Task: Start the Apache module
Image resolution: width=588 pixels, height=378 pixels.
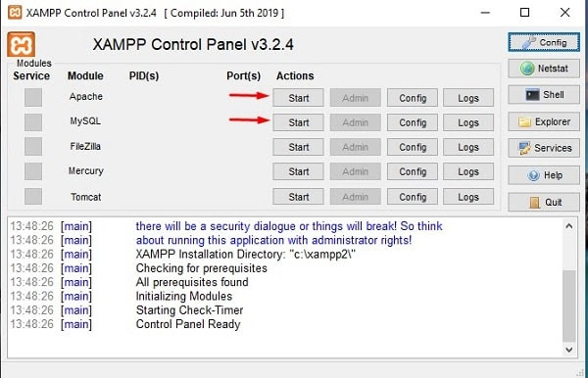Action: click(x=298, y=98)
